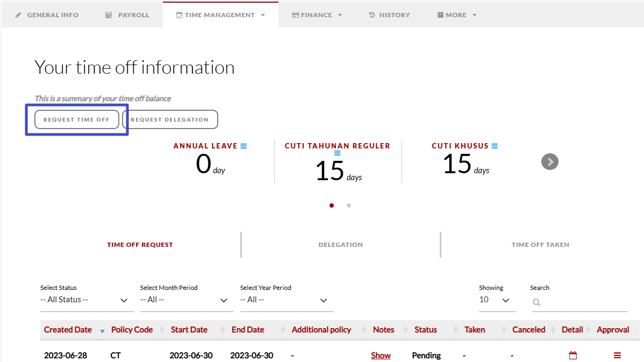Click the search magnifier icon

[x=536, y=303]
